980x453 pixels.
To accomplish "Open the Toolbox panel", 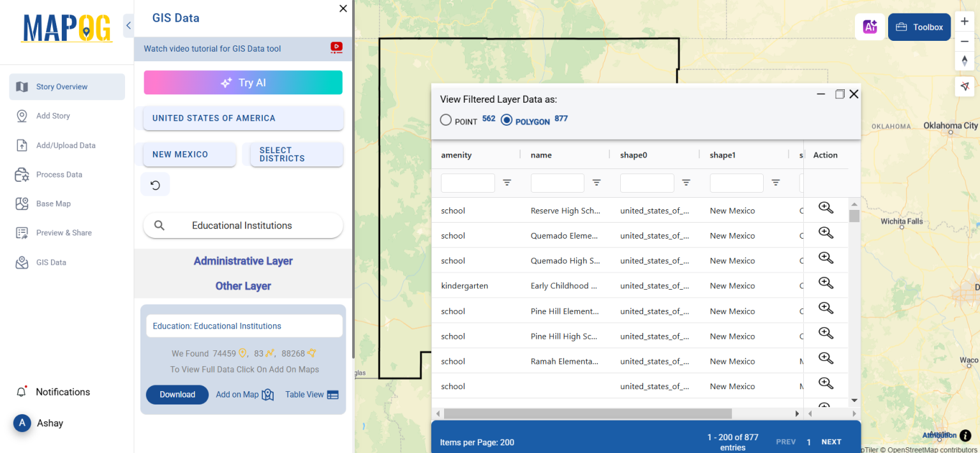I will click(919, 27).
